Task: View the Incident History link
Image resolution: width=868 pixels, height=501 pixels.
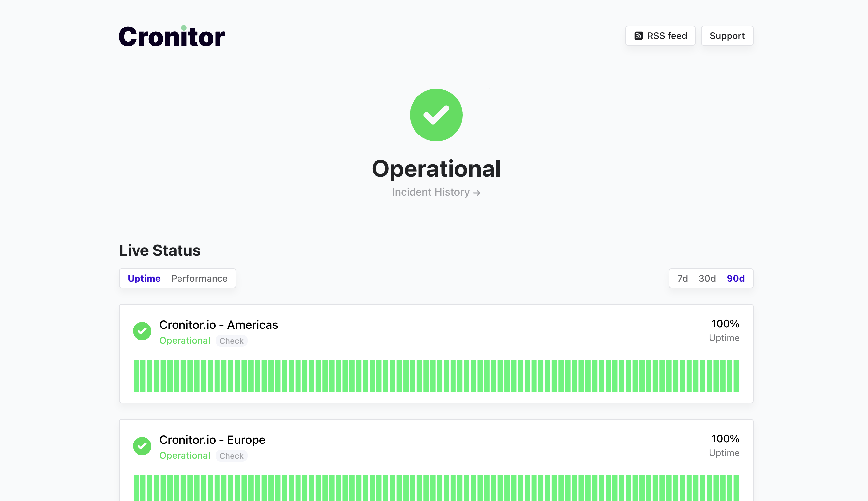Action: (431, 192)
